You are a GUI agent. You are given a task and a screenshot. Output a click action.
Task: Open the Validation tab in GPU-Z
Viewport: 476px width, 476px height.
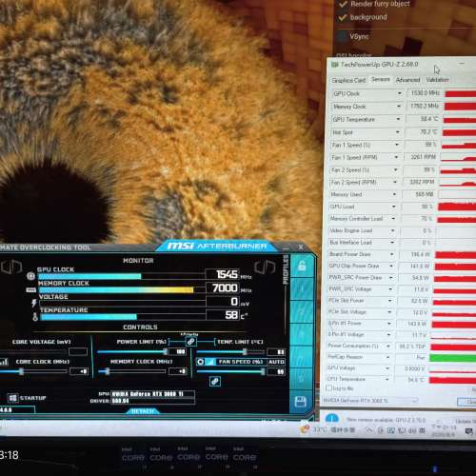click(x=437, y=80)
